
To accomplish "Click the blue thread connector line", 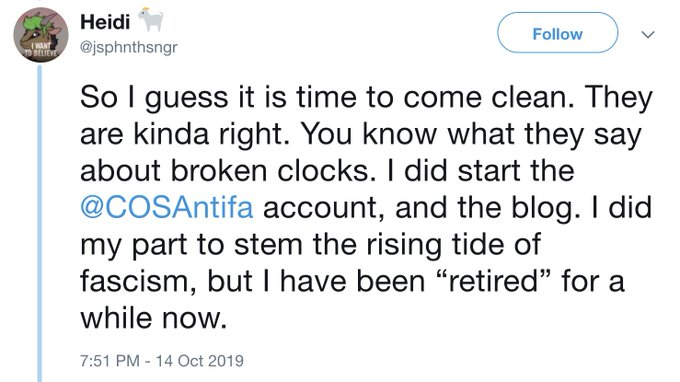I will 40,223.
